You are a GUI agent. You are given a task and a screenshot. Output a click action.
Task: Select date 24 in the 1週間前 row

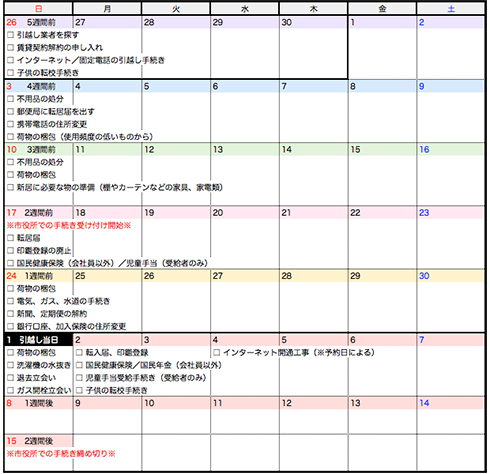pos(11,276)
